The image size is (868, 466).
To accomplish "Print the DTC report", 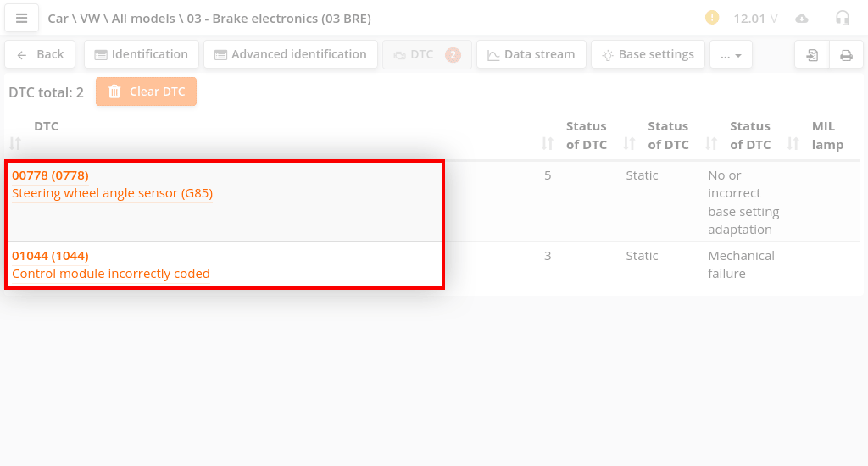I will [846, 55].
